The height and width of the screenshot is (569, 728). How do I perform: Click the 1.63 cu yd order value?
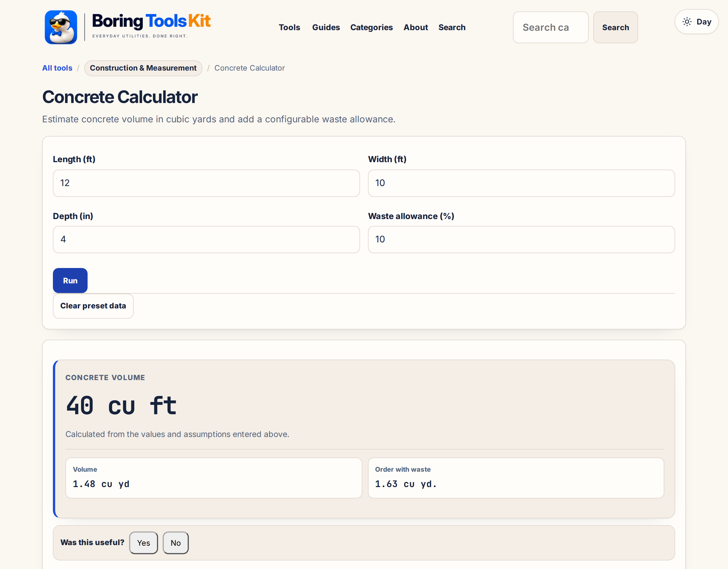pos(406,484)
